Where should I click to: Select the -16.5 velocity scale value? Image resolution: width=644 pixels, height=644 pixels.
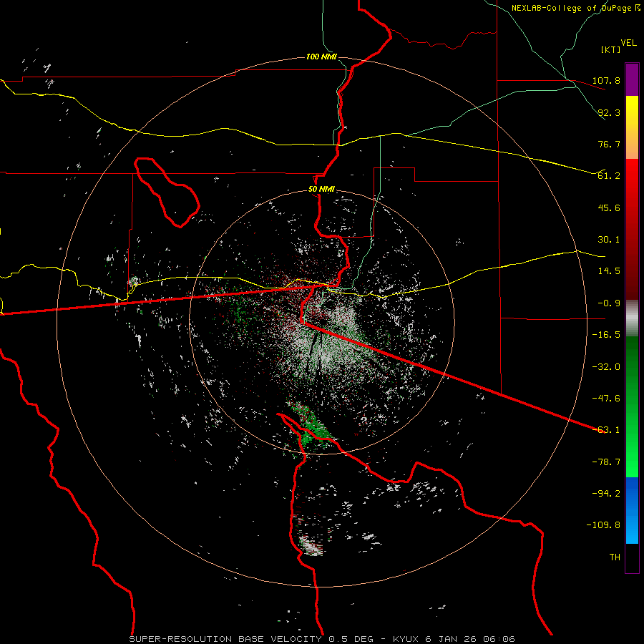606,335
